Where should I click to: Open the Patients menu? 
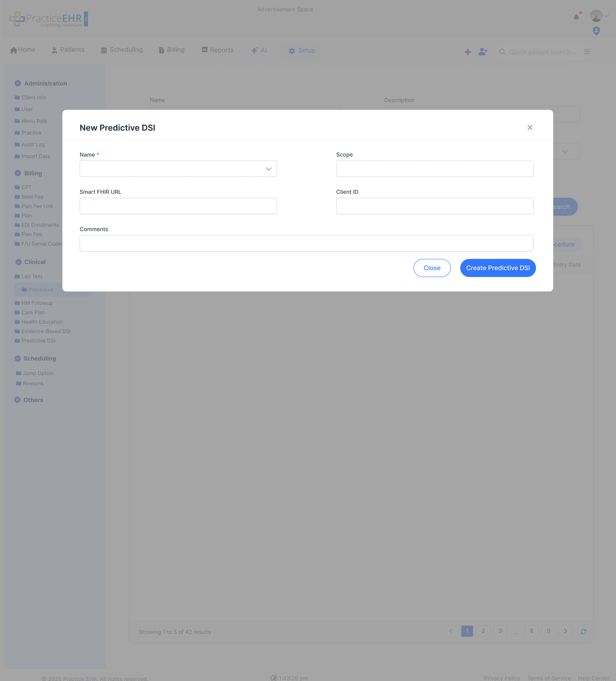click(68, 50)
